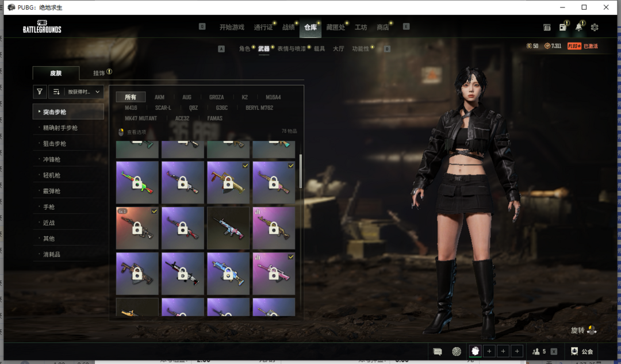The width and height of the screenshot is (621, 364).
Task: Filter skins by M416
Action: 131,108
